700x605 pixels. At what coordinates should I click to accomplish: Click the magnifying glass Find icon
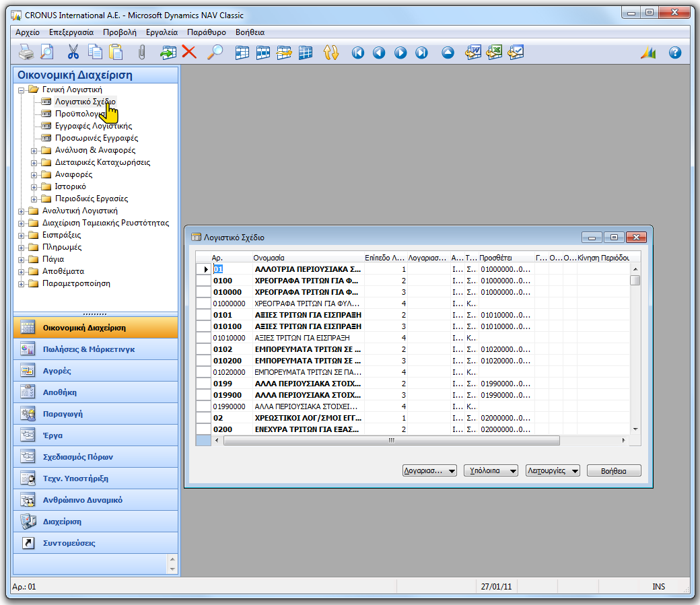[215, 52]
